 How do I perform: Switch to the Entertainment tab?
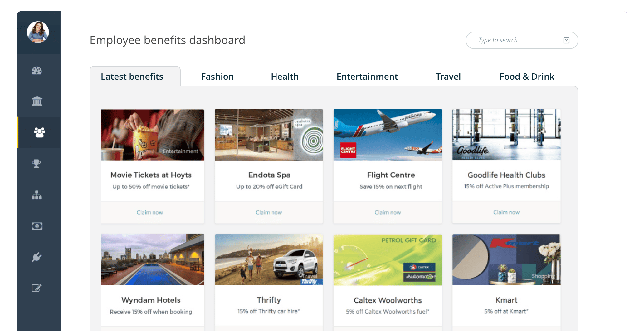click(367, 77)
